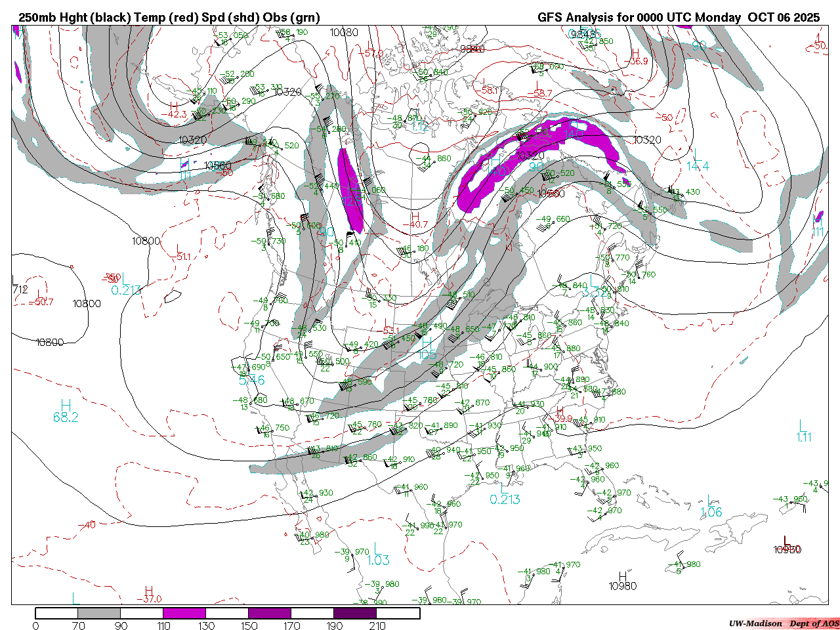The width and height of the screenshot is (840, 630).
Task: Click the legend scale value 0
Action: [35, 625]
